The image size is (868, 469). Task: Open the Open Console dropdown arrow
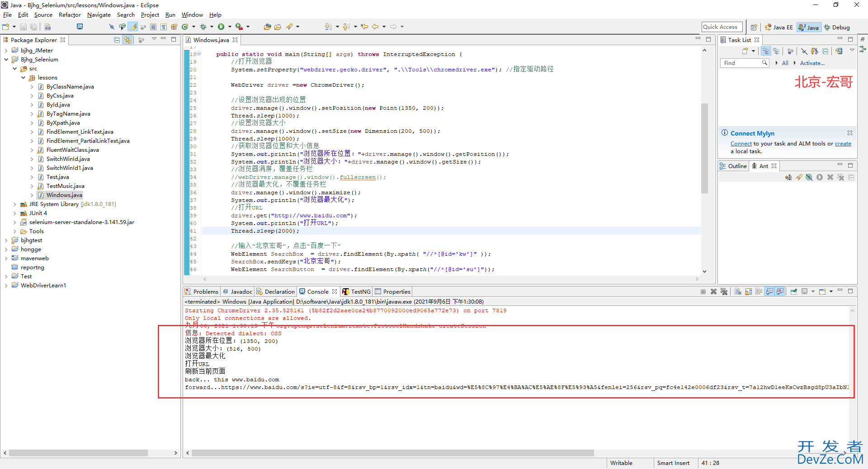click(x=831, y=291)
